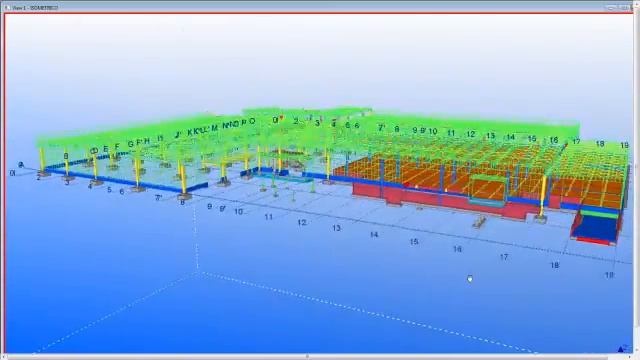Image resolution: width=640 pixels, height=360 pixels.
Task: Select ground-level grid label 6
Action: pyautogui.click(x=122, y=191)
